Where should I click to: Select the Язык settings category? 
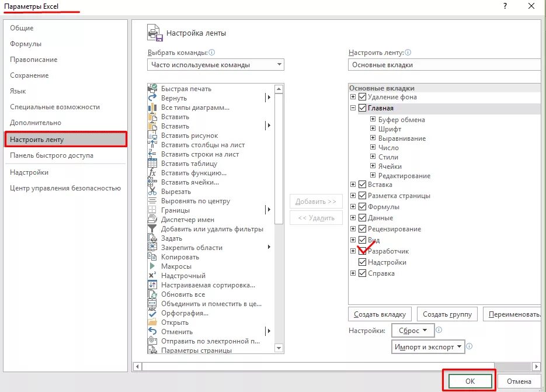(x=65, y=91)
